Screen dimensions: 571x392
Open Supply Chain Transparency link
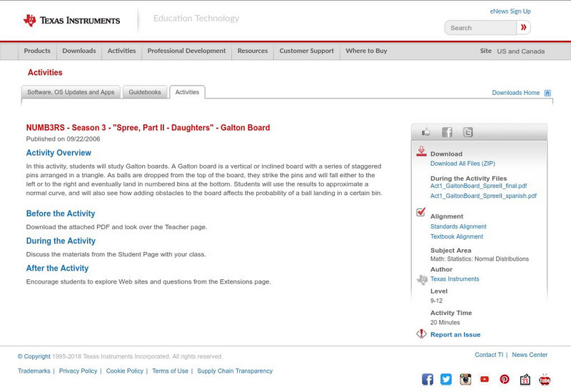[235, 371]
